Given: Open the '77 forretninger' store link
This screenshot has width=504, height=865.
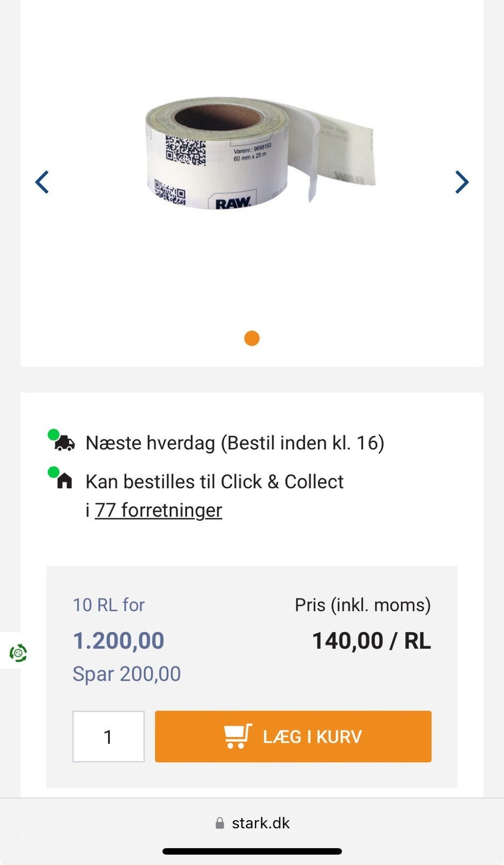Looking at the screenshot, I should click(x=158, y=510).
